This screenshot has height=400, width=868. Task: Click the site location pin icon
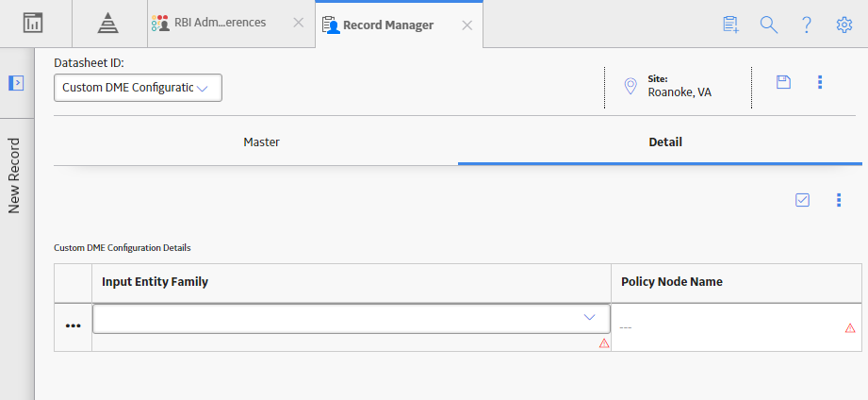tap(630, 86)
